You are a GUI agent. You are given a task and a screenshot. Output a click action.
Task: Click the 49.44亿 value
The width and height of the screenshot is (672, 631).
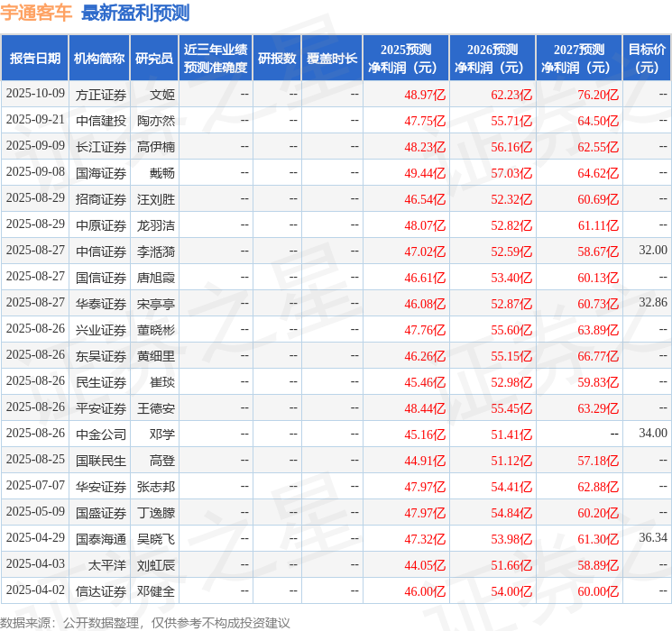click(425, 173)
